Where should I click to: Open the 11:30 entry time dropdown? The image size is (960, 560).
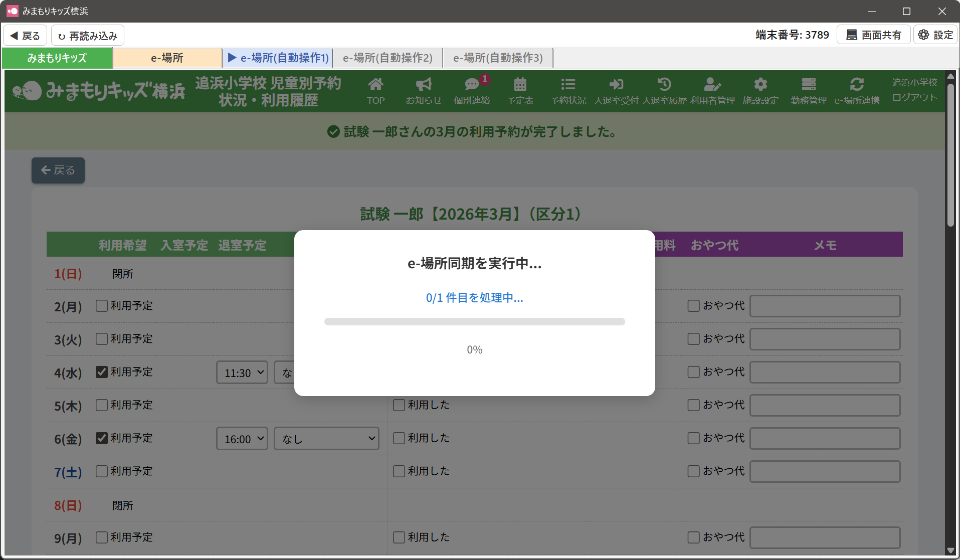(x=243, y=372)
